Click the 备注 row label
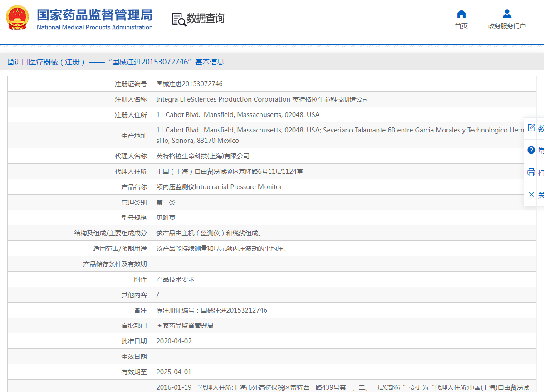This screenshot has height=392, width=544. (140, 310)
